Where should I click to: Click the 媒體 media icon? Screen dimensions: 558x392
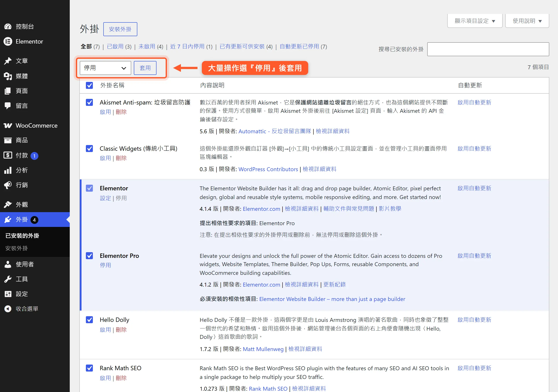tap(8, 76)
